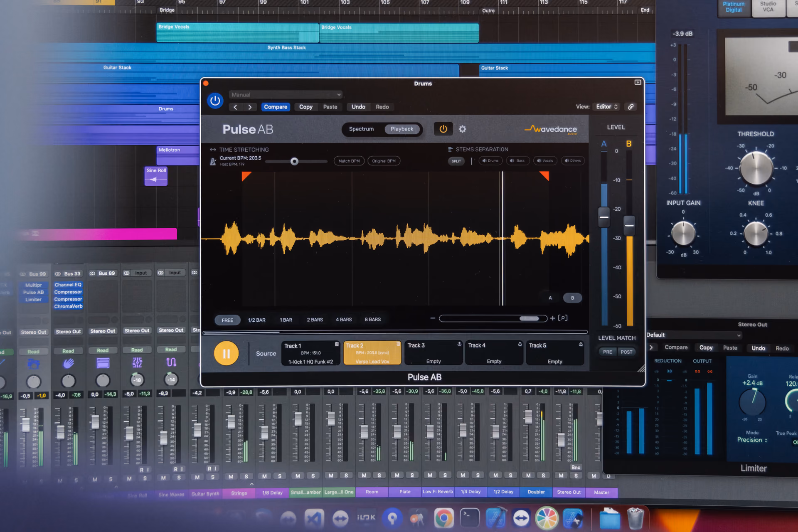Click the Level B fader handle
798x532 pixels.
coord(629,226)
